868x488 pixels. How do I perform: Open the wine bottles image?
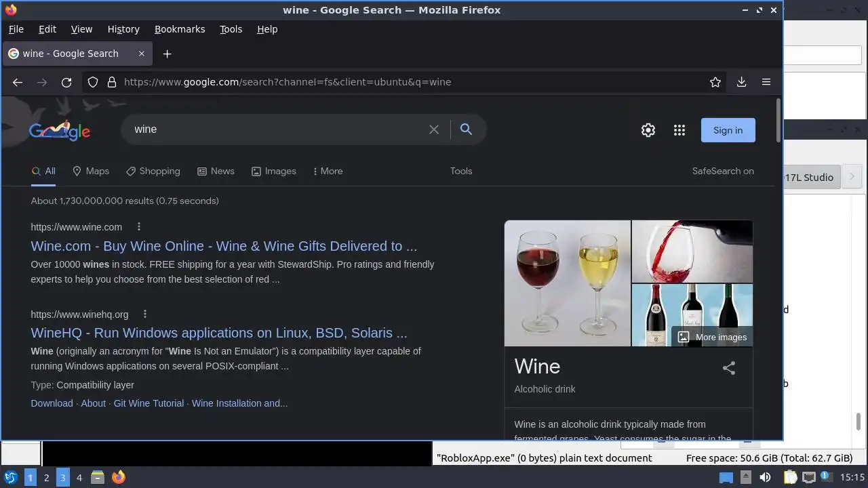tap(692, 315)
